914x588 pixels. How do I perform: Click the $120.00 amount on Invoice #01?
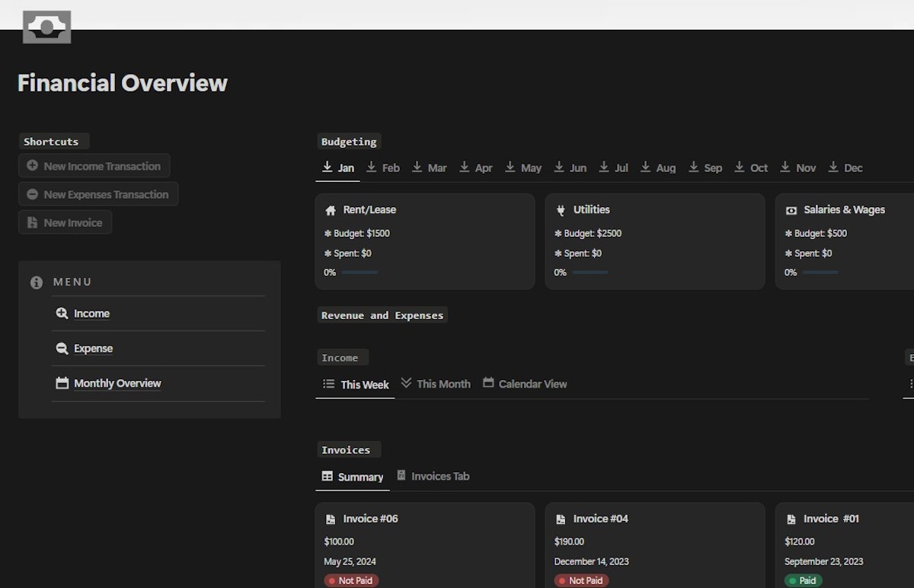coord(800,542)
